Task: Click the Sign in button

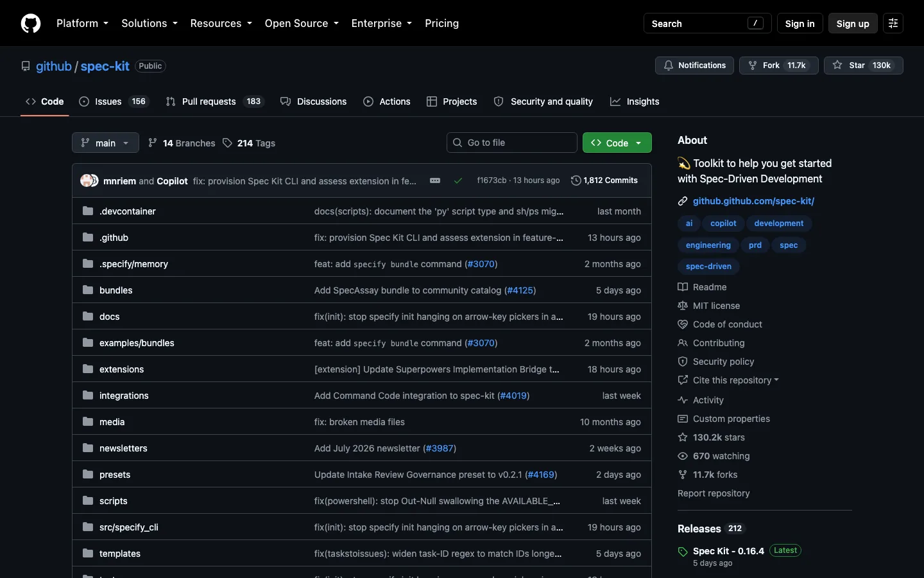Action: pos(800,23)
